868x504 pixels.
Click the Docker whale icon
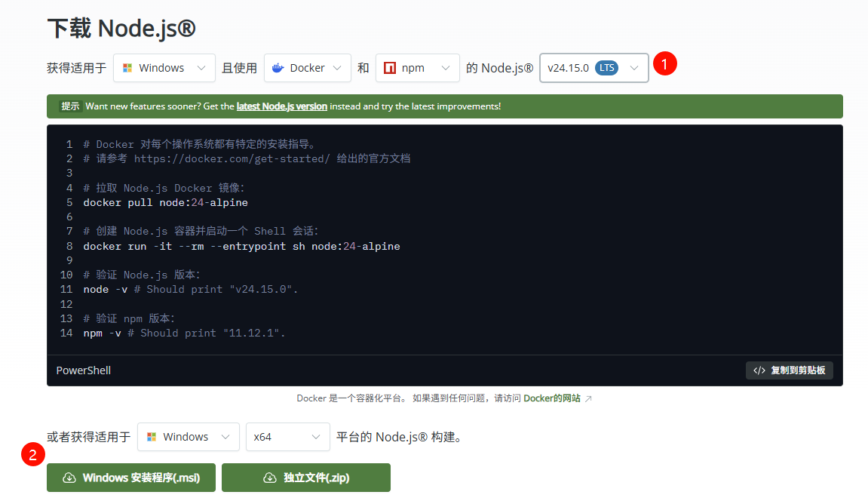coord(278,68)
